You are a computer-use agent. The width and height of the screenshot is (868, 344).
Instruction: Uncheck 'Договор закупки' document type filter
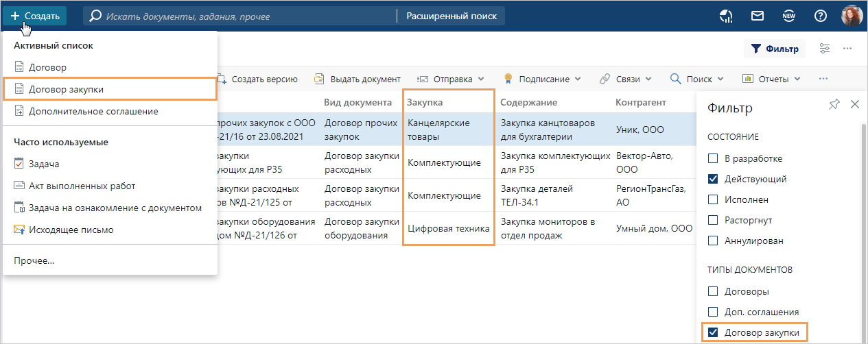[713, 332]
